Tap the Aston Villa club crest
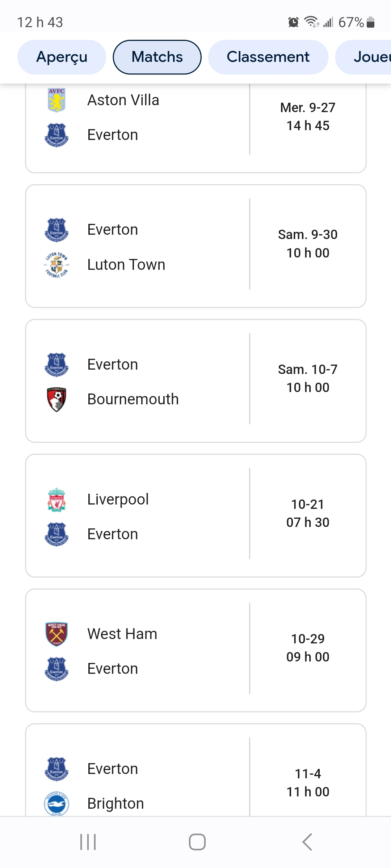 point(56,100)
